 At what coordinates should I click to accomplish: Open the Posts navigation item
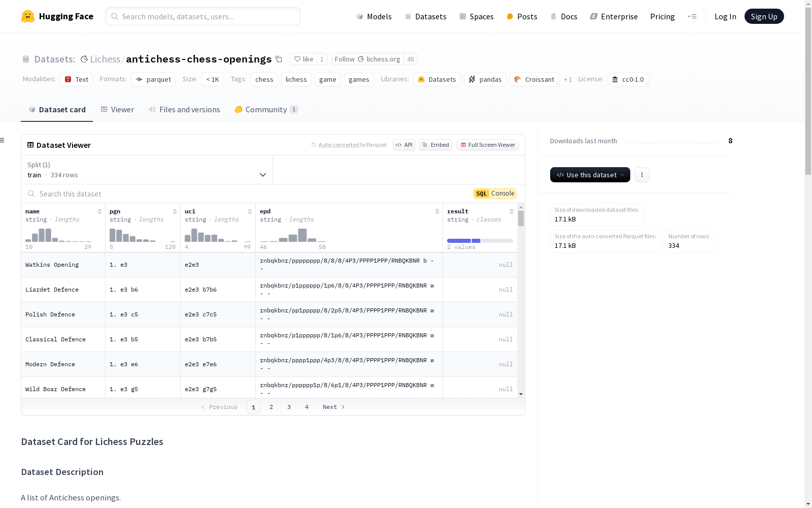522,16
